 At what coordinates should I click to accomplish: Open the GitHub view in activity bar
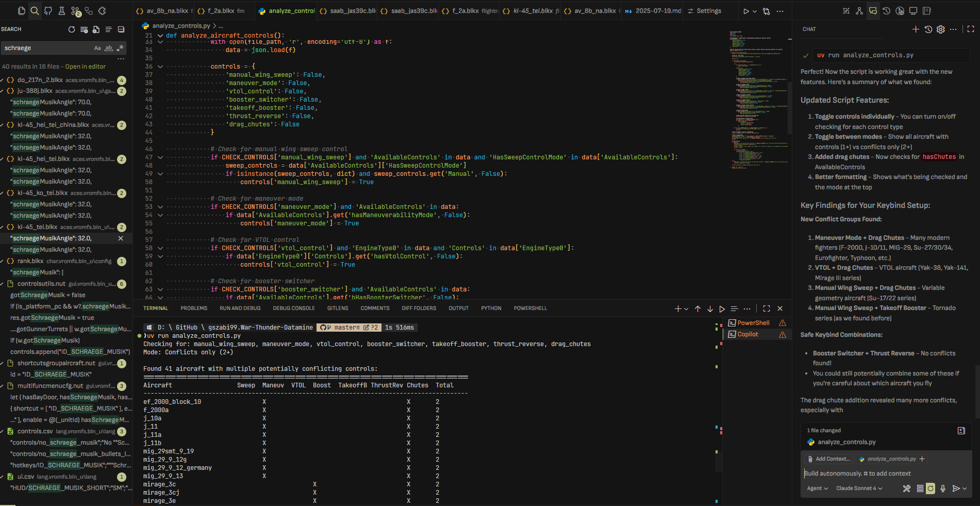[x=48, y=11]
